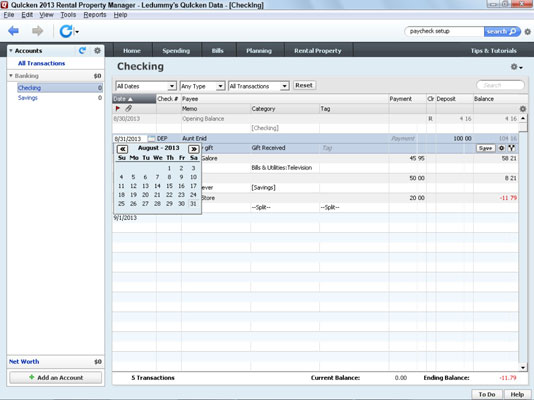Click the gray Forward arrow
Screen dimensions: 534x400
click(37, 31)
